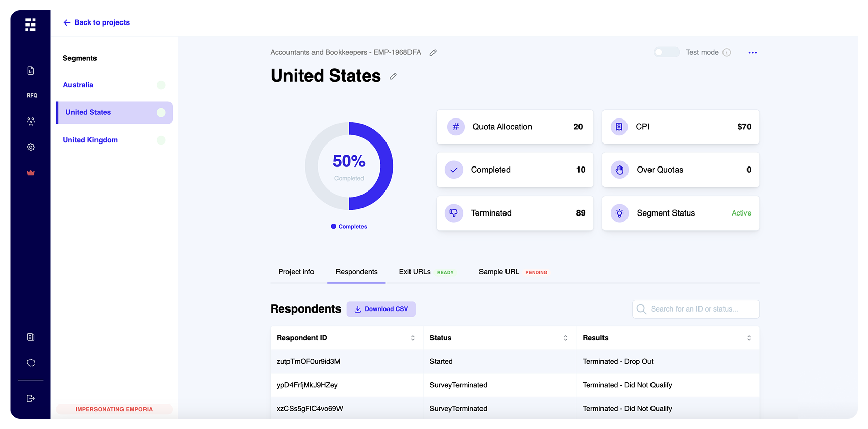Open the audience people icon in sidebar
The height and width of the screenshot is (429, 868).
31,122
